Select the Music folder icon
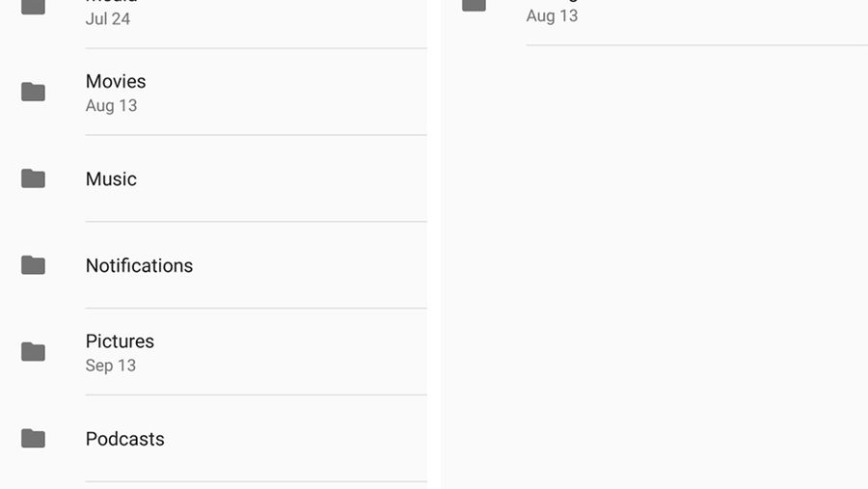This screenshot has height=489, width=868. [33, 178]
